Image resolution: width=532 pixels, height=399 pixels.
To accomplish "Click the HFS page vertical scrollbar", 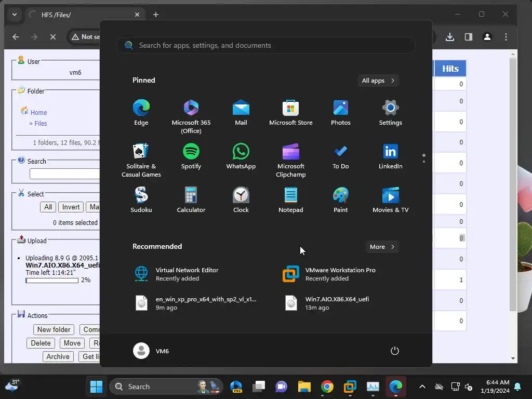I will [513, 183].
